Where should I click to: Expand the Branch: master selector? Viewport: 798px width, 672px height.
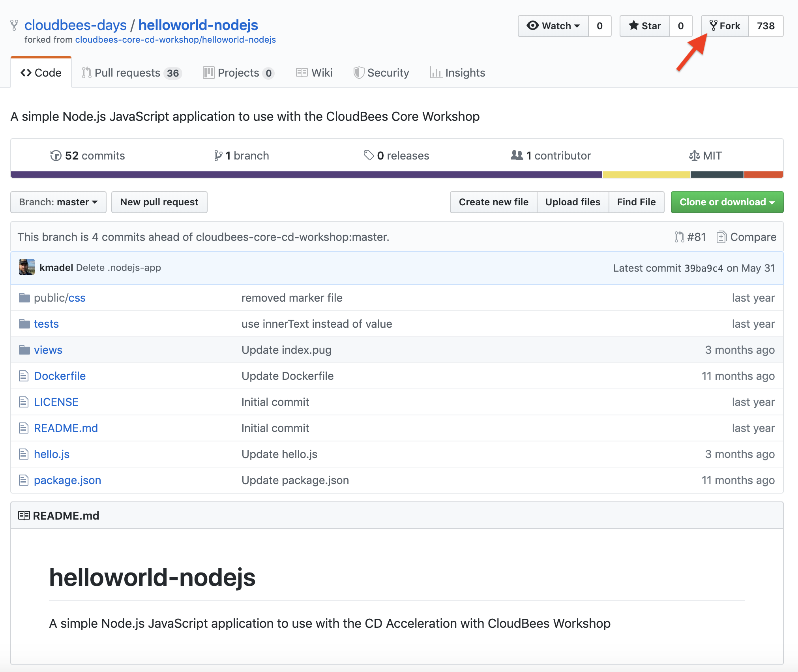(x=58, y=202)
